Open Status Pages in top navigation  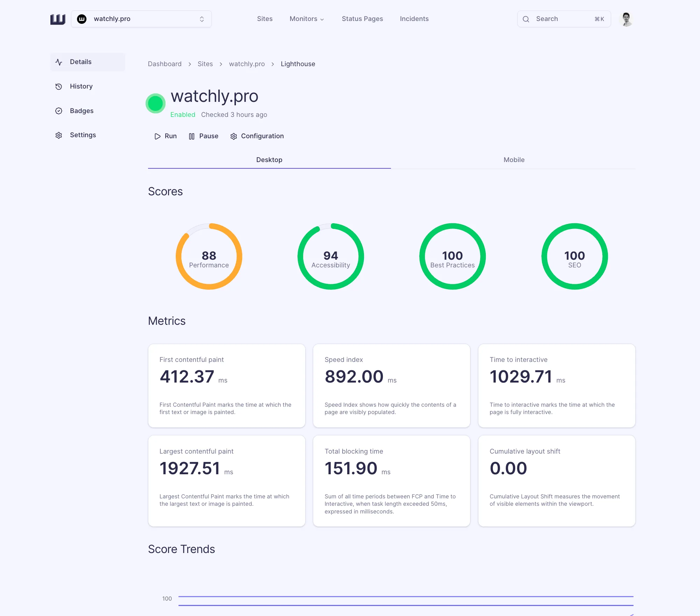[362, 19]
